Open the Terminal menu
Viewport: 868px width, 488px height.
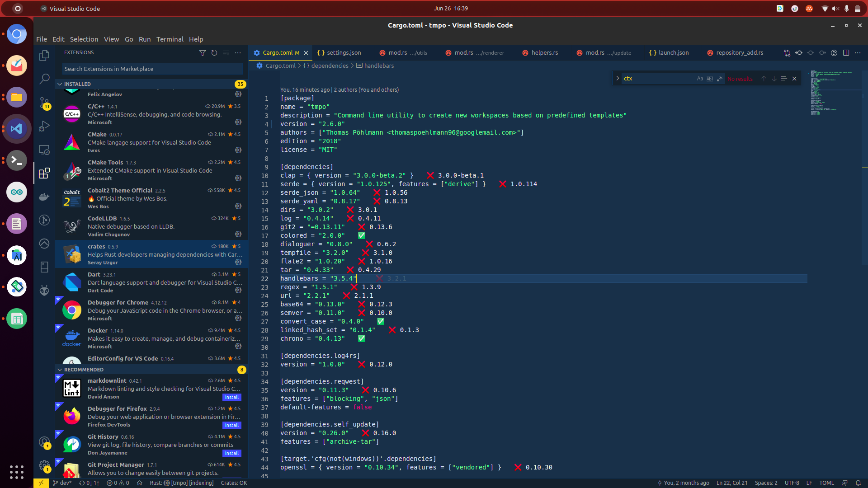coord(170,39)
